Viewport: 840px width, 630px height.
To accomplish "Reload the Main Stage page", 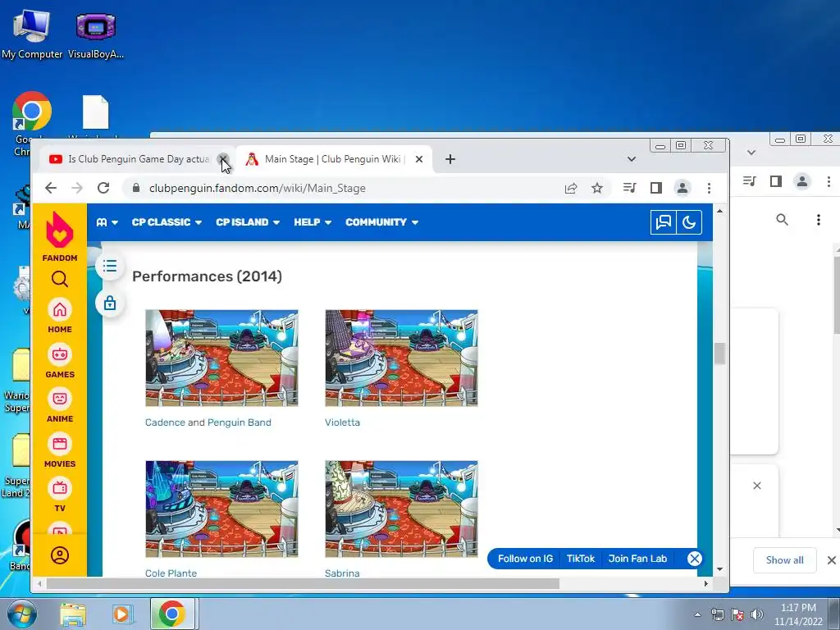I will (x=103, y=188).
